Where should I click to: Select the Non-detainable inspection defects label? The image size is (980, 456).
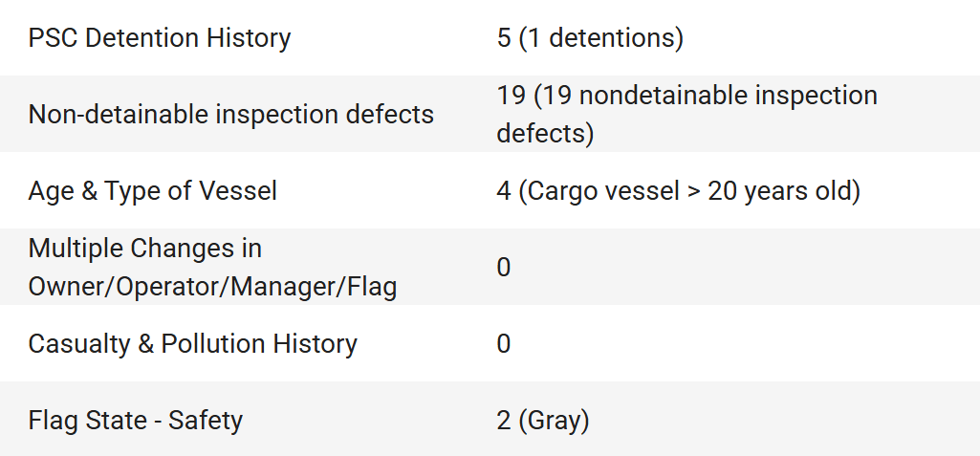(x=230, y=115)
